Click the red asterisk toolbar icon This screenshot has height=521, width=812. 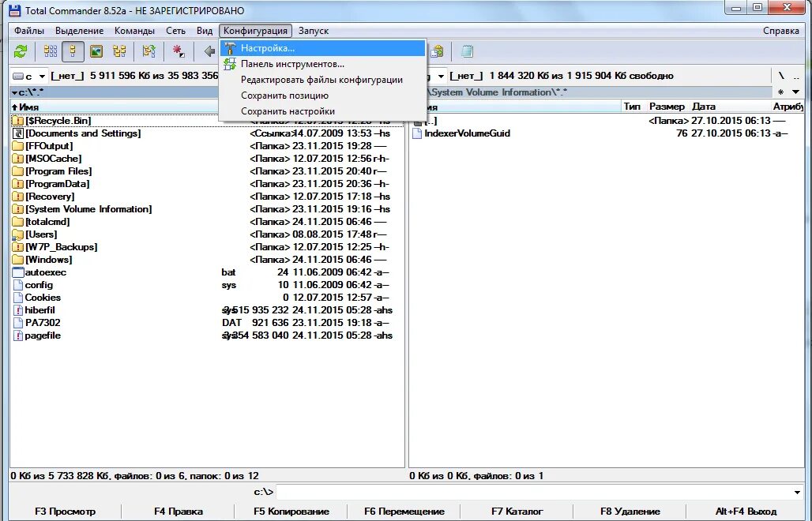point(179,51)
